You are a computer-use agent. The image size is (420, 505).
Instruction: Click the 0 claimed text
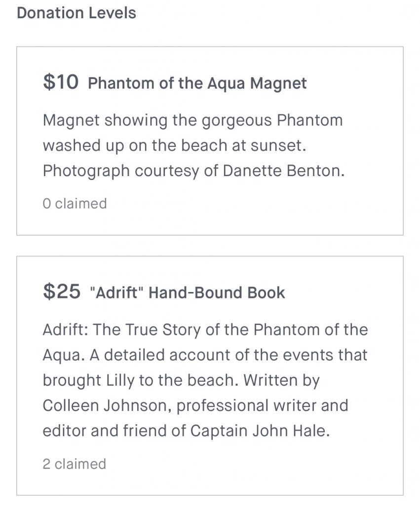click(75, 204)
